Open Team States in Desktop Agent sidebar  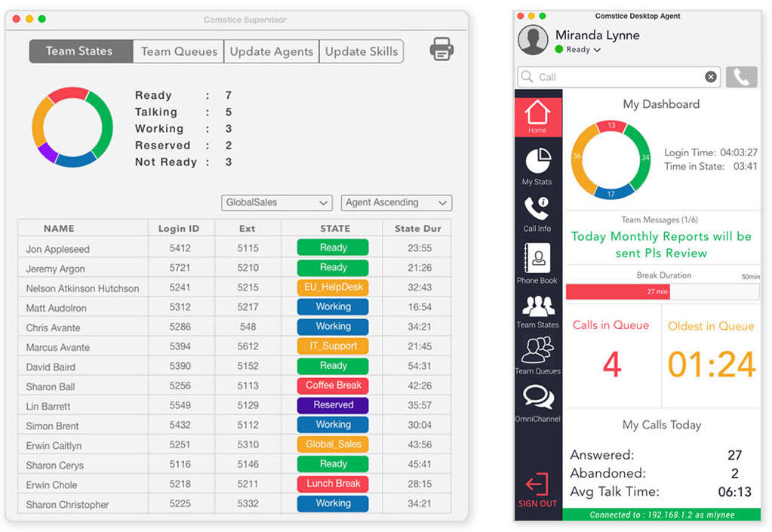click(537, 312)
